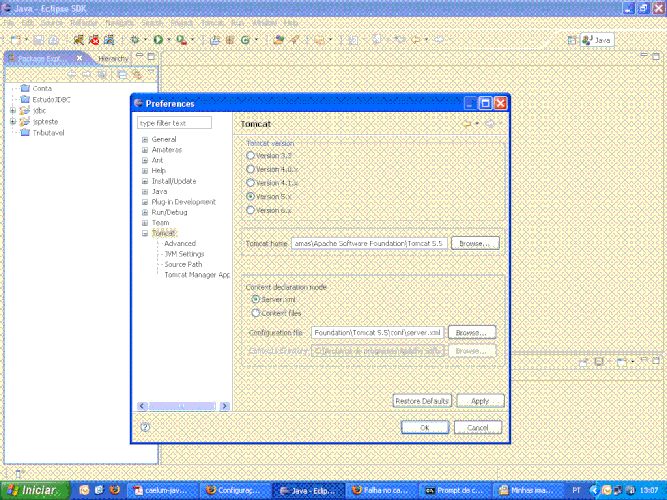667x500 pixels.
Task: Expand the Run/Debug preferences node
Action: tap(145, 213)
